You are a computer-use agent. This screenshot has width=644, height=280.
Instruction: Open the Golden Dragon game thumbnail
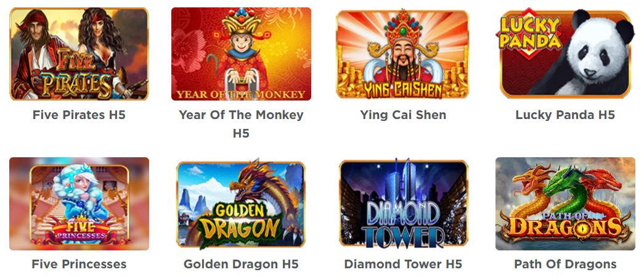tap(241, 204)
